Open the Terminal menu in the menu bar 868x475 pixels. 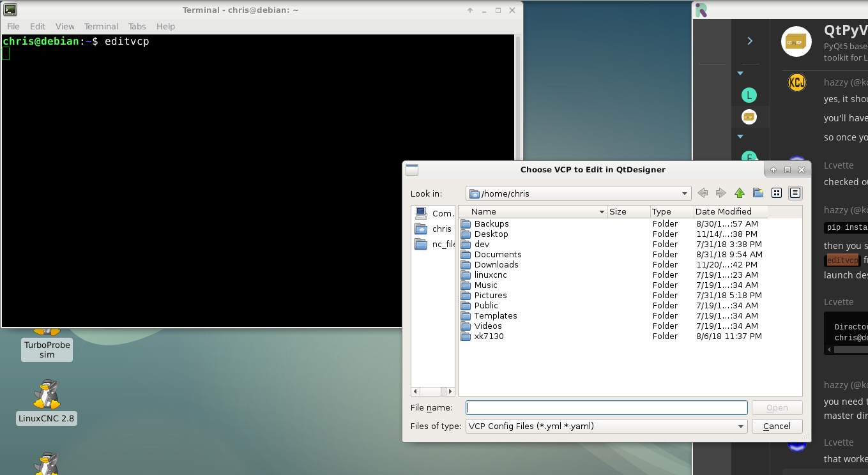[102, 26]
